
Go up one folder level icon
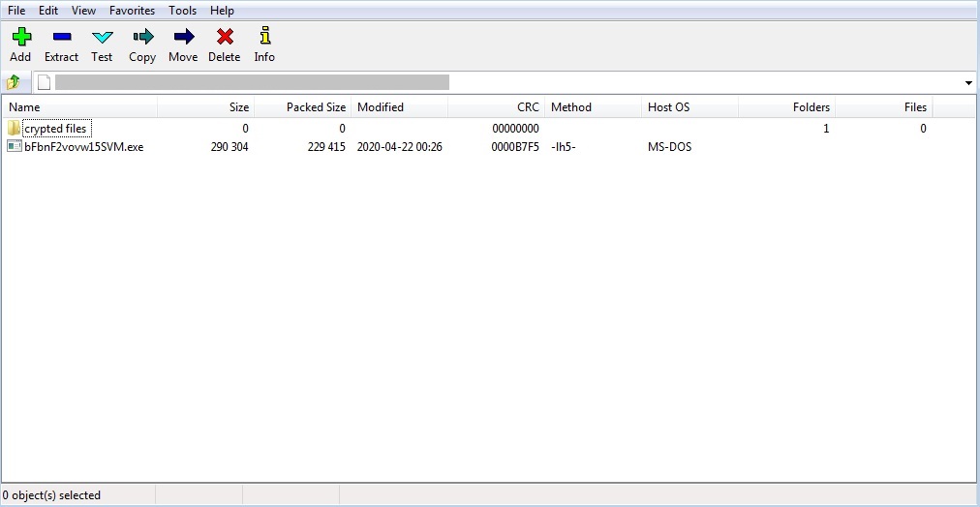click(x=15, y=82)
